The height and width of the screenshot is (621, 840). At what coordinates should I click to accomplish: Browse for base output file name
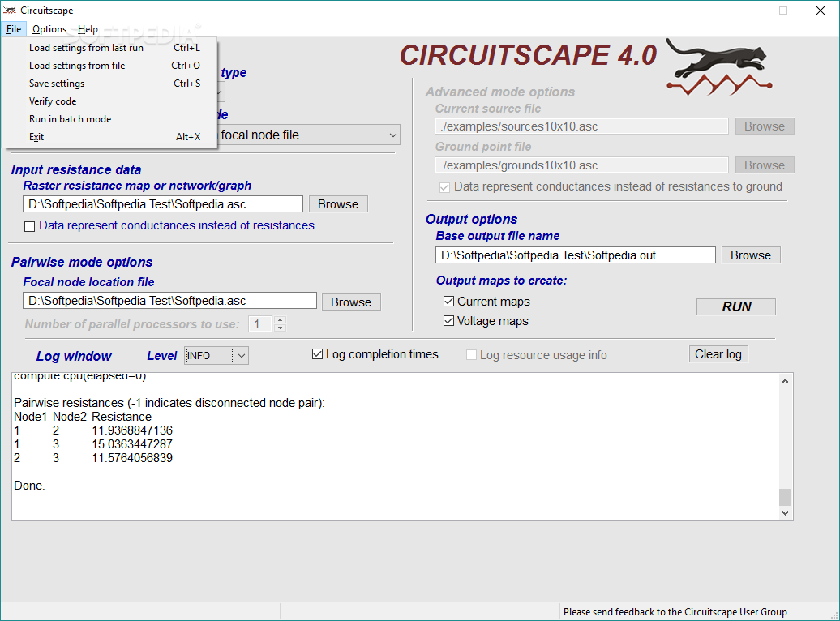pyautogui.click(x=751, y=255)
